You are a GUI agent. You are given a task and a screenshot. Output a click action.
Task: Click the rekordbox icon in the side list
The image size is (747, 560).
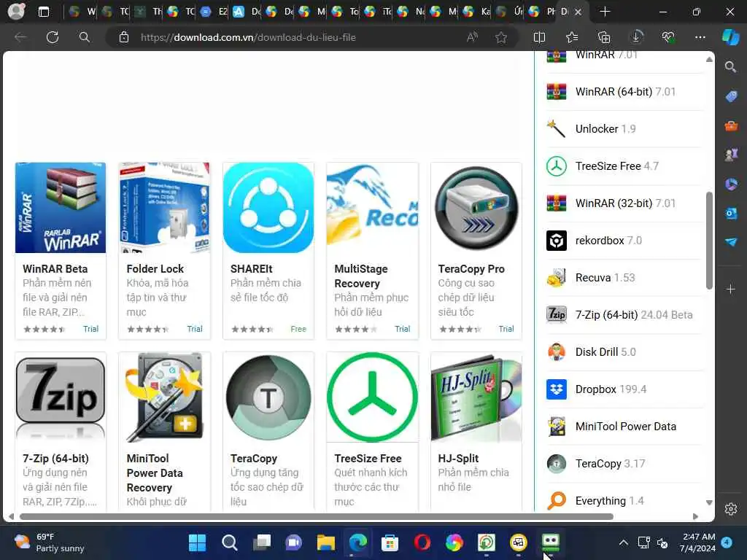[556, 241]
